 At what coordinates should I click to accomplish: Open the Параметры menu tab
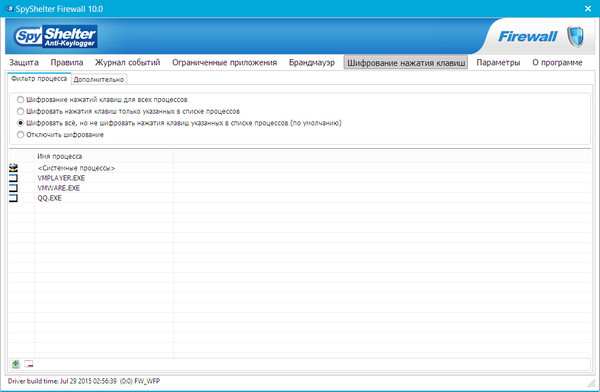(498, 62)
